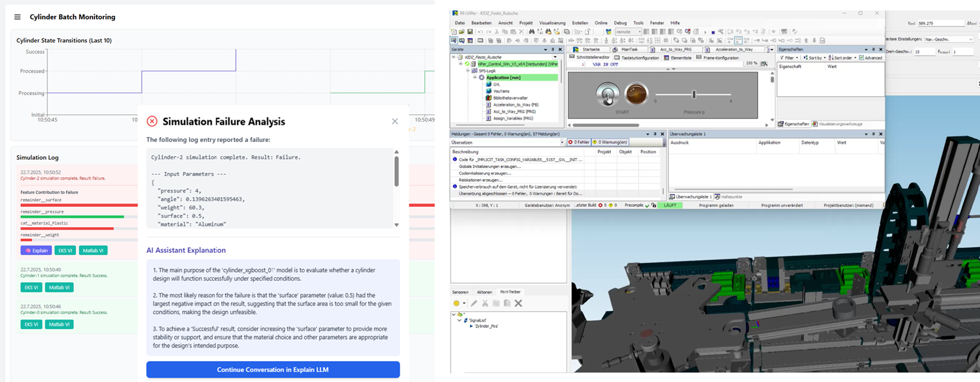This screenshot has height=382, width=980.
Task: Click the 100 % zoom field
Action: [751, 64]
